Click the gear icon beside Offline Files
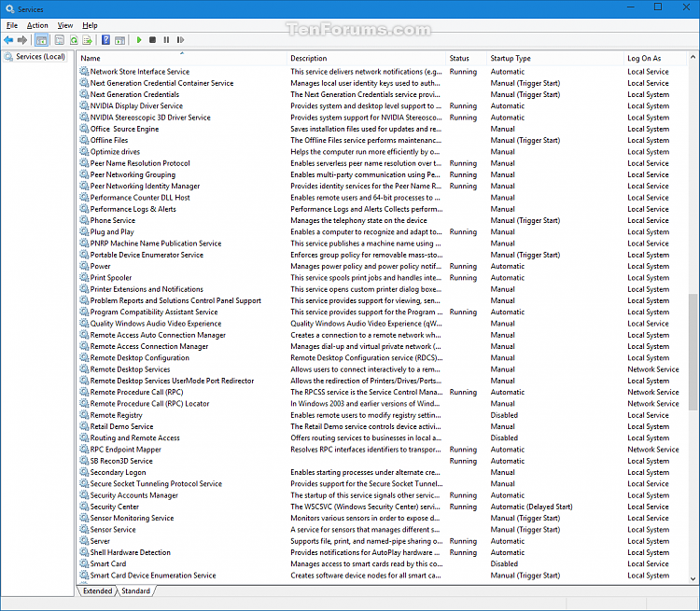This screenshot has width=700, height=611. [84, 140]
